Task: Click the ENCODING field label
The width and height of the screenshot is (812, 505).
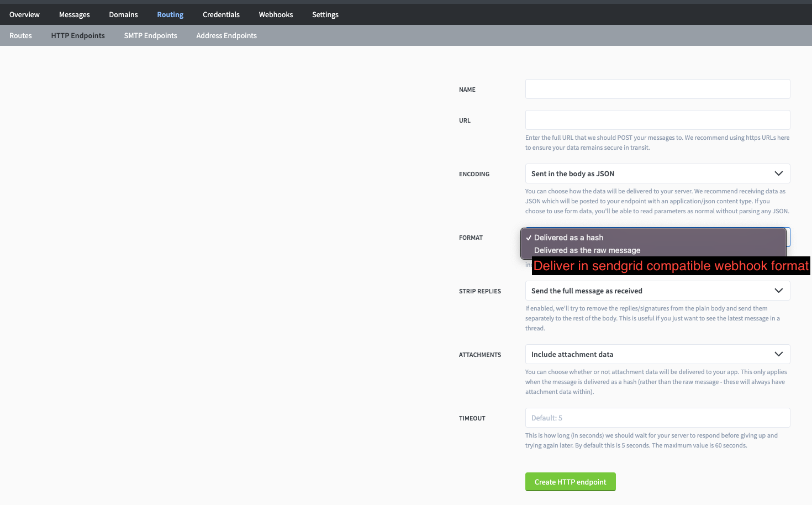Action: [x=474, y=174]
